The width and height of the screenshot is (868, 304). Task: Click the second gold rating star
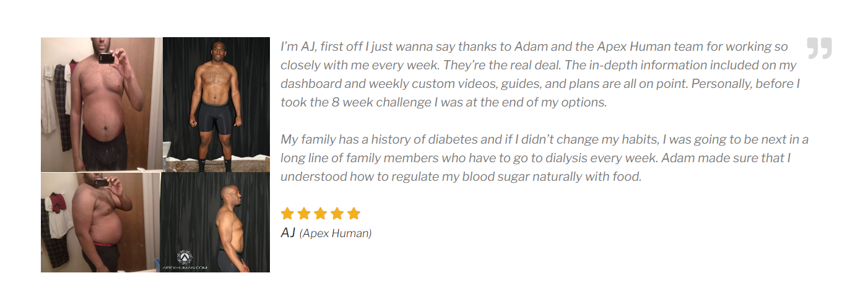click(x=304, y=214)
